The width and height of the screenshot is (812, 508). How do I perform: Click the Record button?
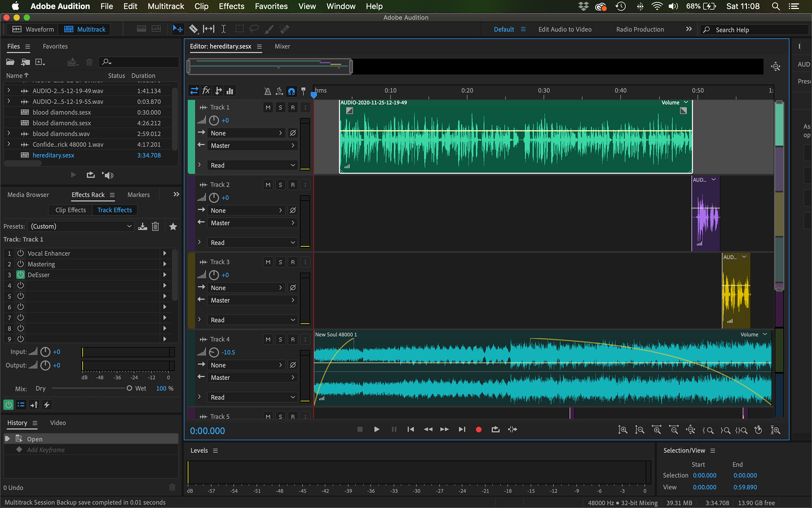pos(478,429)
